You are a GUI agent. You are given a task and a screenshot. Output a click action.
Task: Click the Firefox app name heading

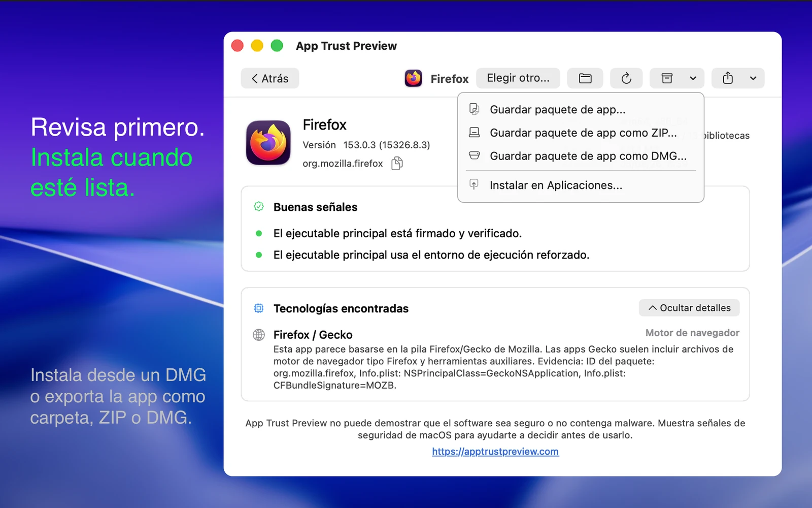(324, 124)
